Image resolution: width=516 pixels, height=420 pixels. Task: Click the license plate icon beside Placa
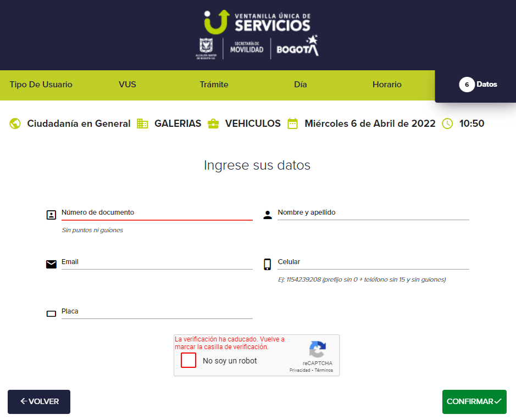point(51,313)
